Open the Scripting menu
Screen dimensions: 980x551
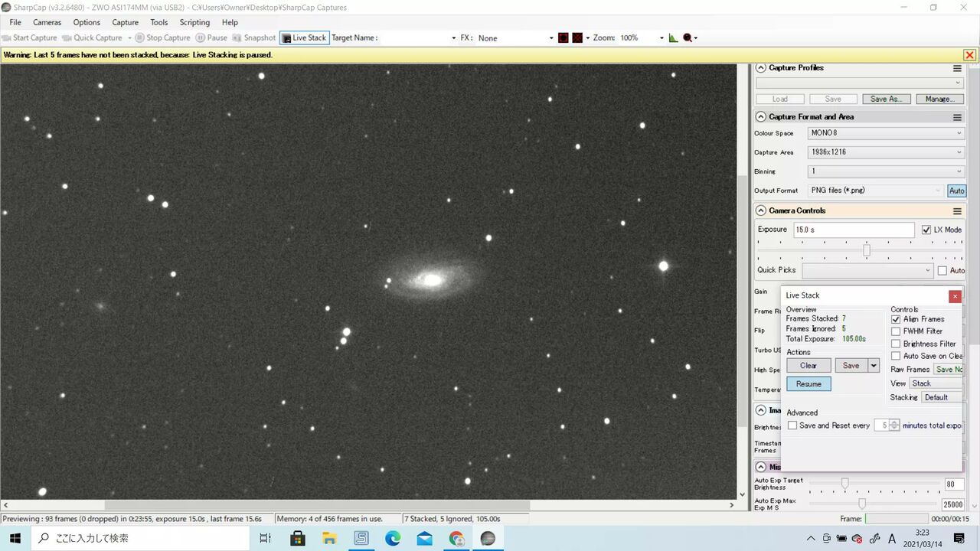(194, 22)
